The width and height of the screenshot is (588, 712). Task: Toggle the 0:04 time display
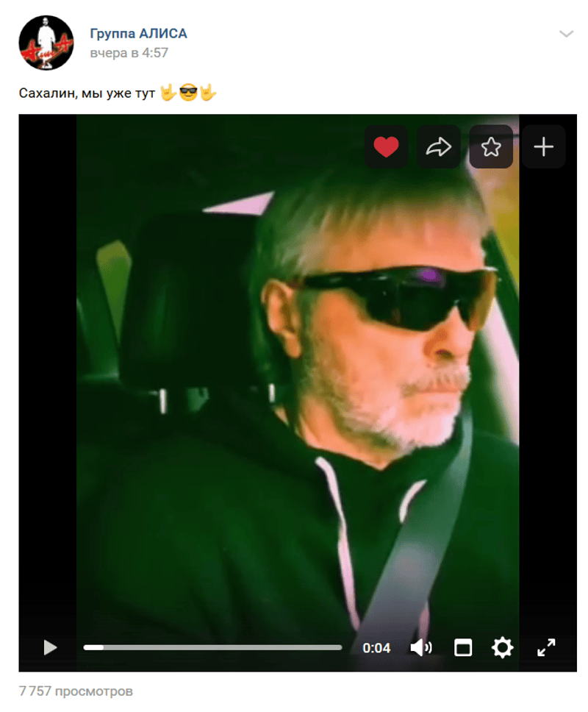click(x=376, y=647)
